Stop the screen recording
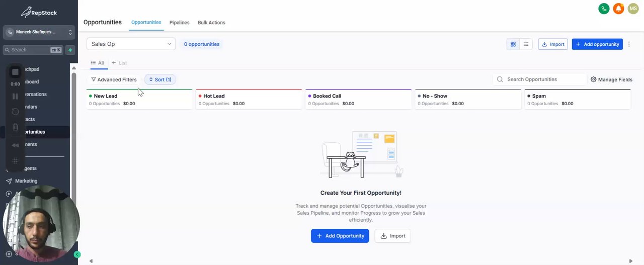This screenshot has height=265, width=644. click(15, 72)
